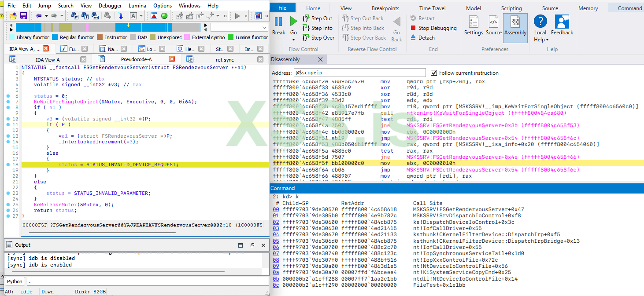
Task: Switch to Source mode icon
Action: (493, 22)
